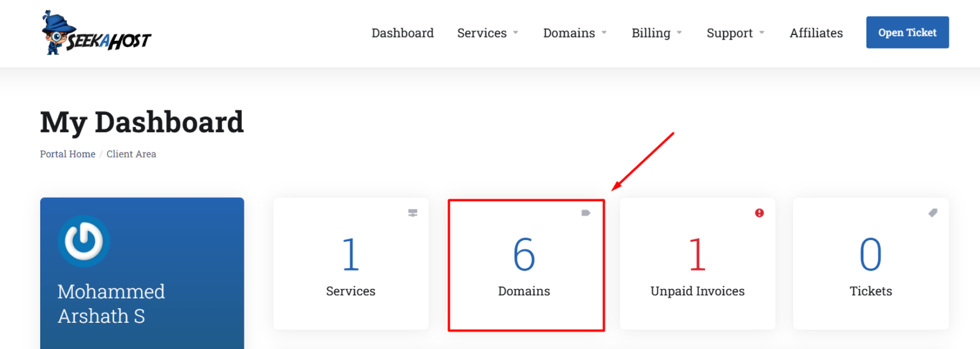Click the user avatar power icon
The height and width of the screenshot is (349, 980).
point(84,241)
